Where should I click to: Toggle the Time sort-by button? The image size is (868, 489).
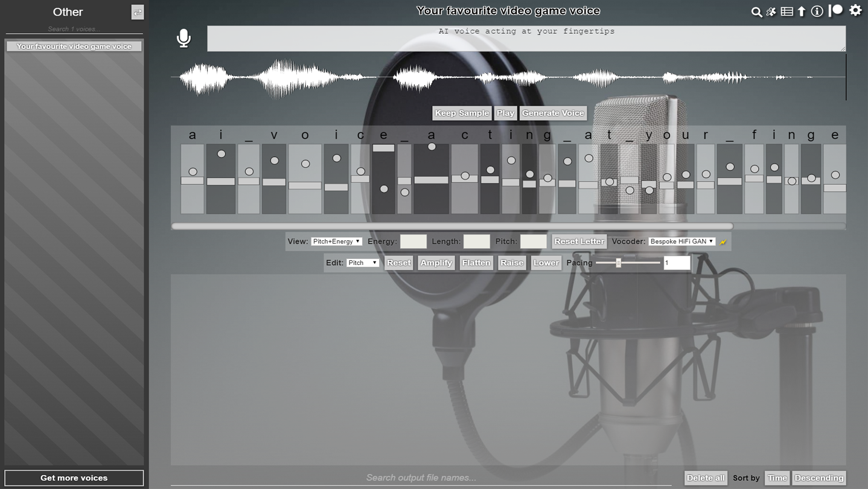pos(777,478)
